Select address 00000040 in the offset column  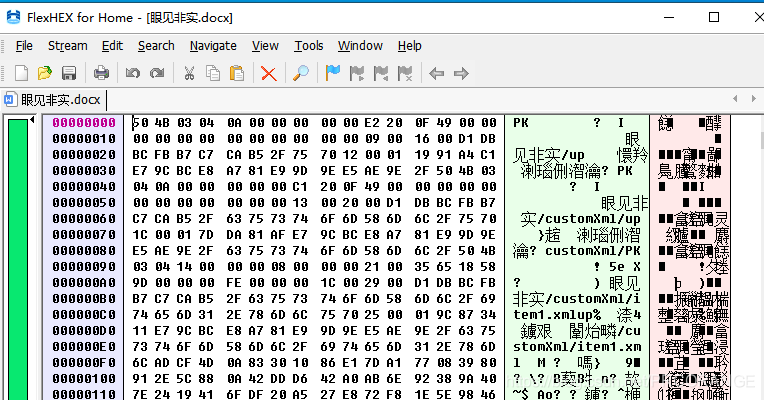[x=84, y=187]
